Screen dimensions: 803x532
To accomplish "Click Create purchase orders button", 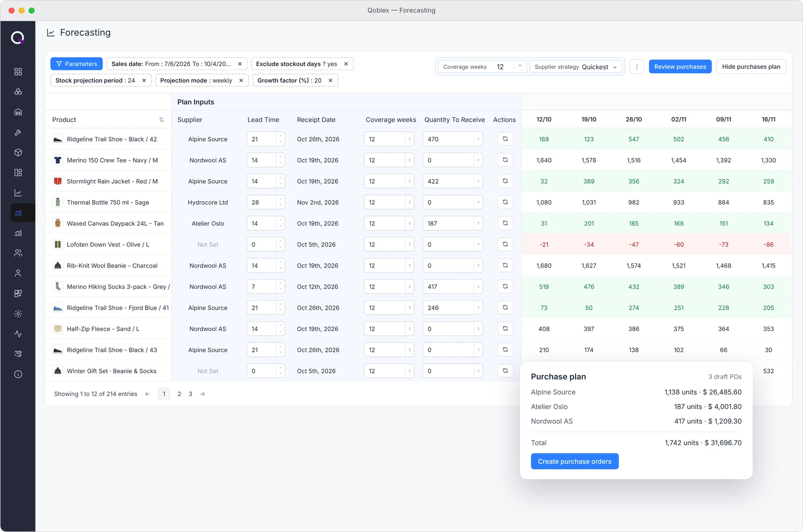I will click(575, 461).
